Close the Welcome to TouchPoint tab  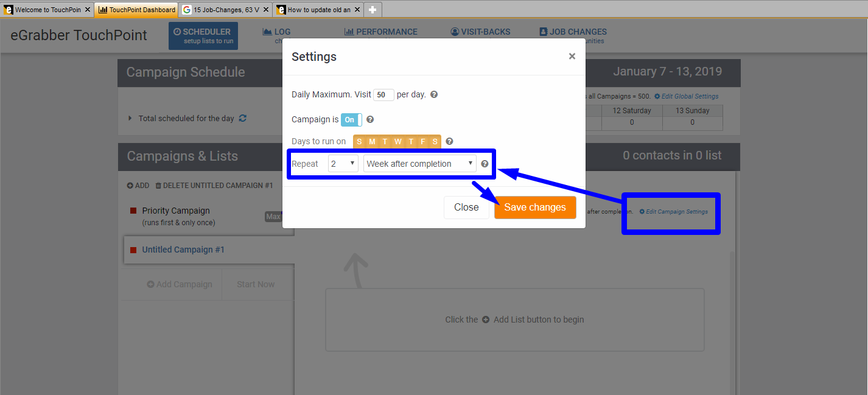tap(88, 10)
